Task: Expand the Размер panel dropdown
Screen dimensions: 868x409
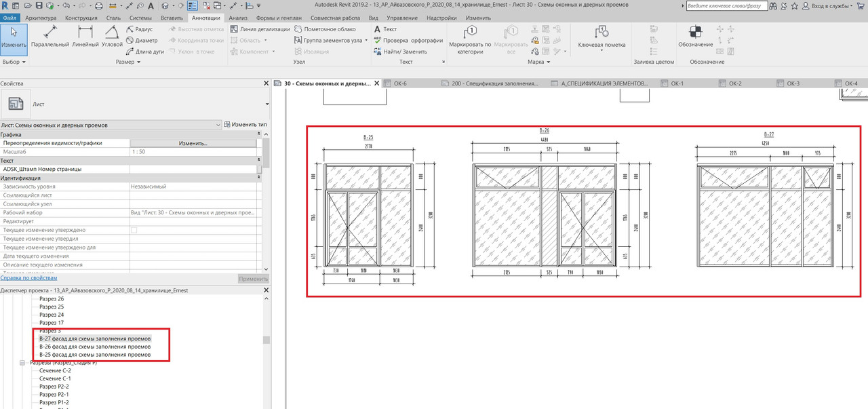Action: 127,62
